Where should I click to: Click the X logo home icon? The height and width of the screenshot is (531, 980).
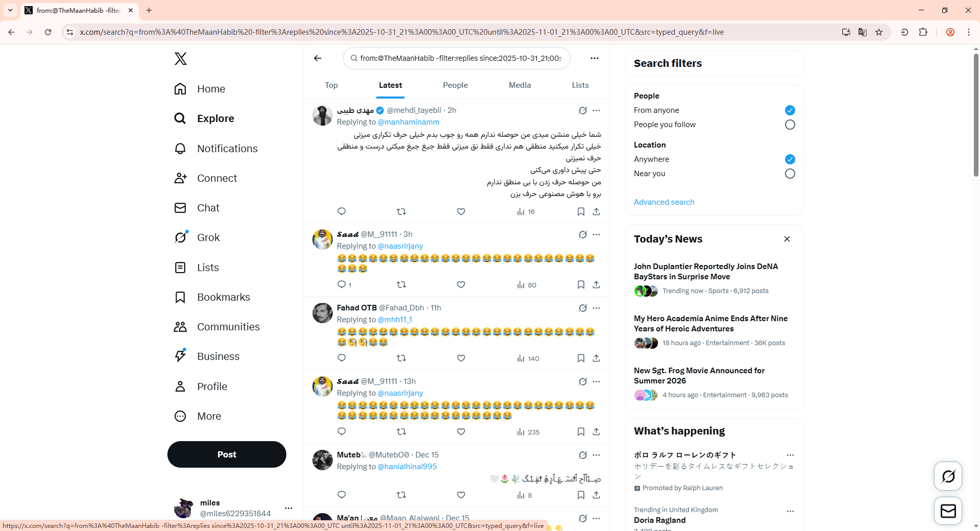click(x=181, y=58)
